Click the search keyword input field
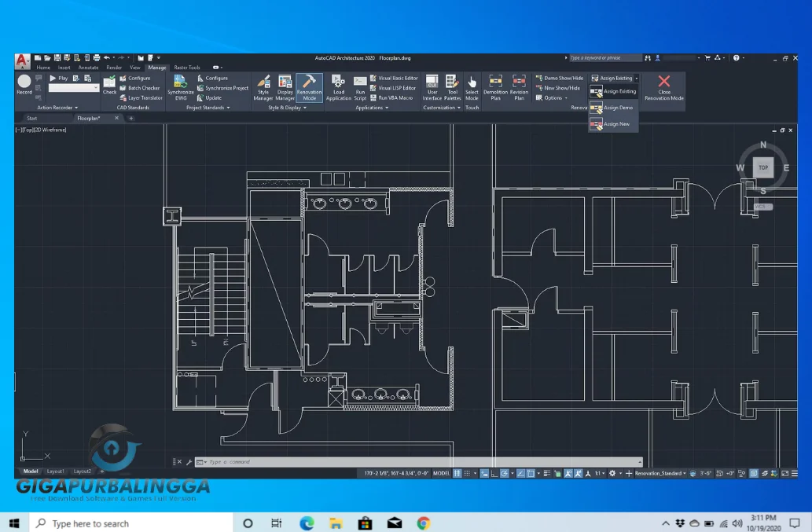The width and height of the screenshot is (812, 532). point(604,58)
